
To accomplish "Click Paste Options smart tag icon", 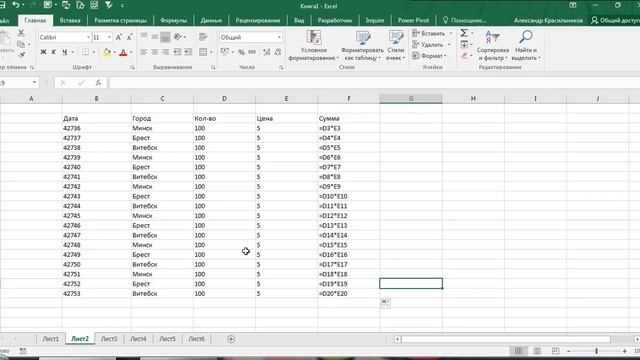I will point(385,303).
